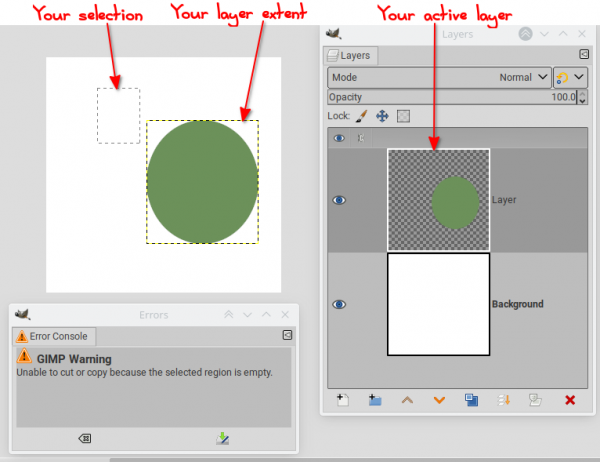
Task: Decrease opacity with the spinner down arrow
Action: (582, 101)
